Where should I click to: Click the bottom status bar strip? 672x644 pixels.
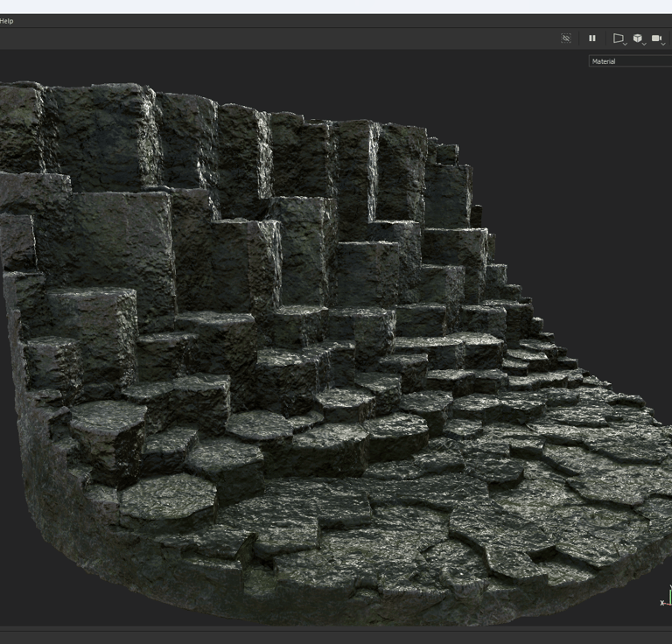click(x=336, y=636)
